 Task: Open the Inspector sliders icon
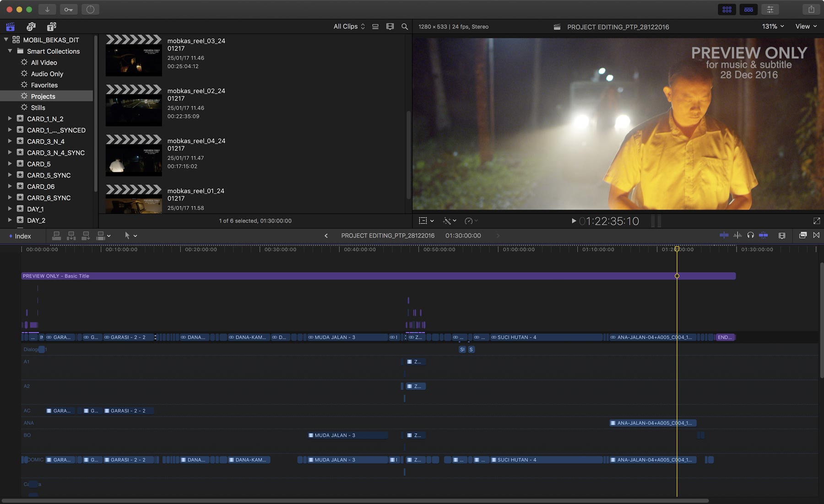[x=770, y=9]
